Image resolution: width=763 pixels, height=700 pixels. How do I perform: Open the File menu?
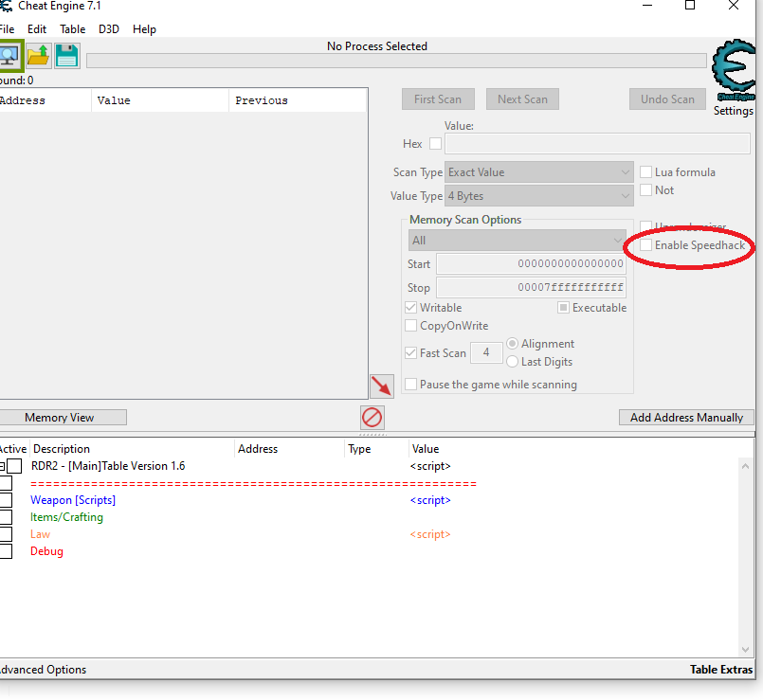(x=7, y=29)
